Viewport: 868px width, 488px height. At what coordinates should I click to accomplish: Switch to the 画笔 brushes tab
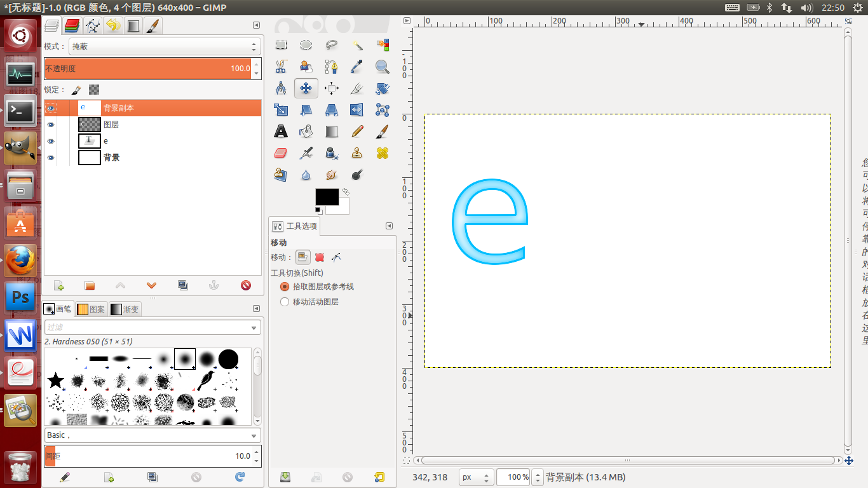tap(58, 309)
